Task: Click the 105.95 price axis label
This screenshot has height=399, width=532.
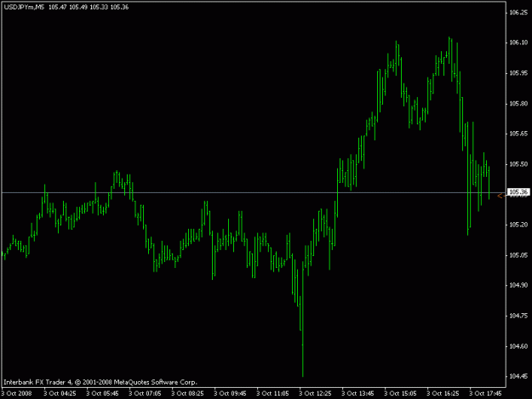Action: [518, 73]
